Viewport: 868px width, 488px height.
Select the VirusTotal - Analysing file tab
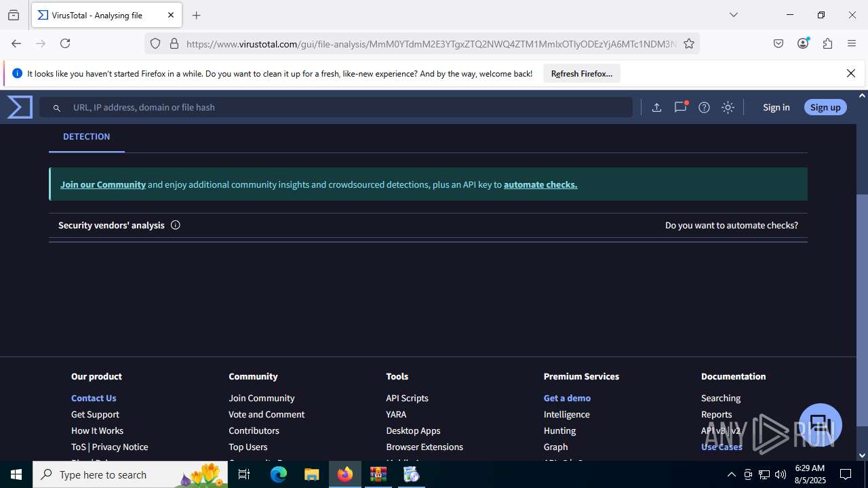click(x=106, y=15)
